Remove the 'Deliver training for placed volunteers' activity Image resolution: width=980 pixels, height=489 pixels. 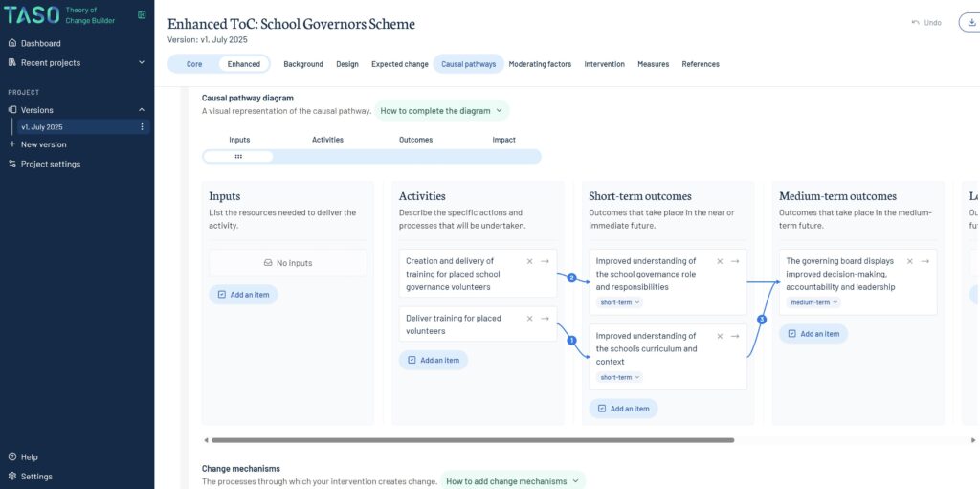pyautogui.click(x=529, y=319)
